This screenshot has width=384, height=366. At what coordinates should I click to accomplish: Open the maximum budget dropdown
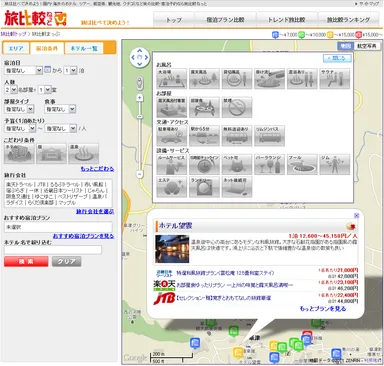tap(61, 128)
